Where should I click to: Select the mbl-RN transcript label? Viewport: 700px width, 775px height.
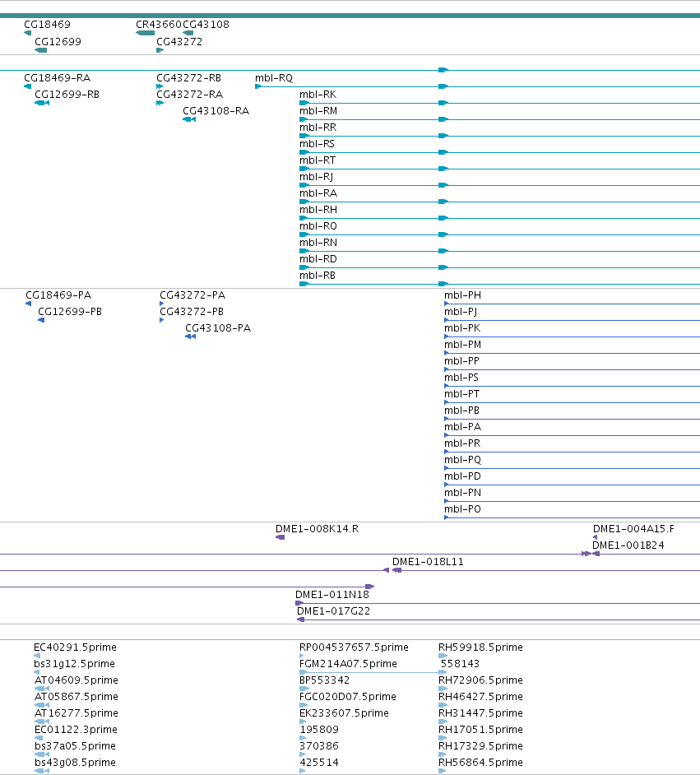[318, 243]
